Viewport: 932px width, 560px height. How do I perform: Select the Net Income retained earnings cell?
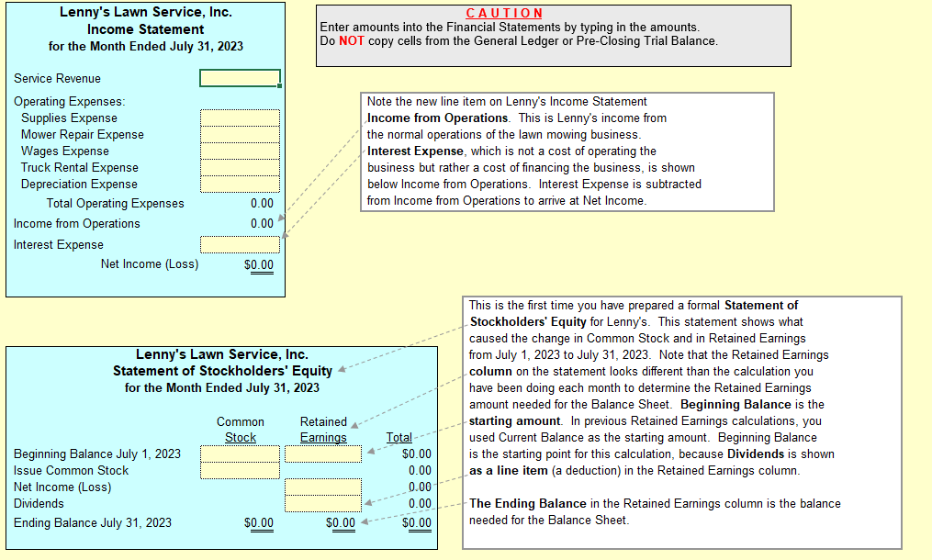tap(323, 487)
